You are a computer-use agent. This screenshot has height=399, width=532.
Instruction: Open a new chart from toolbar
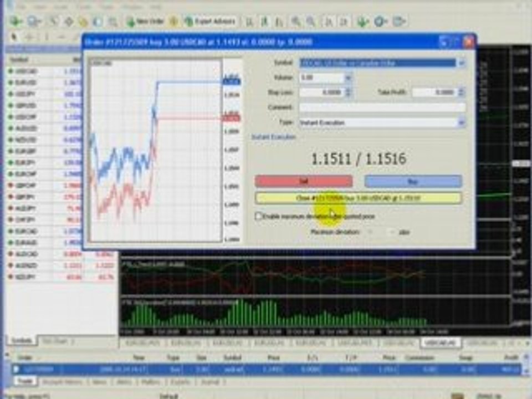click(15, 22)
